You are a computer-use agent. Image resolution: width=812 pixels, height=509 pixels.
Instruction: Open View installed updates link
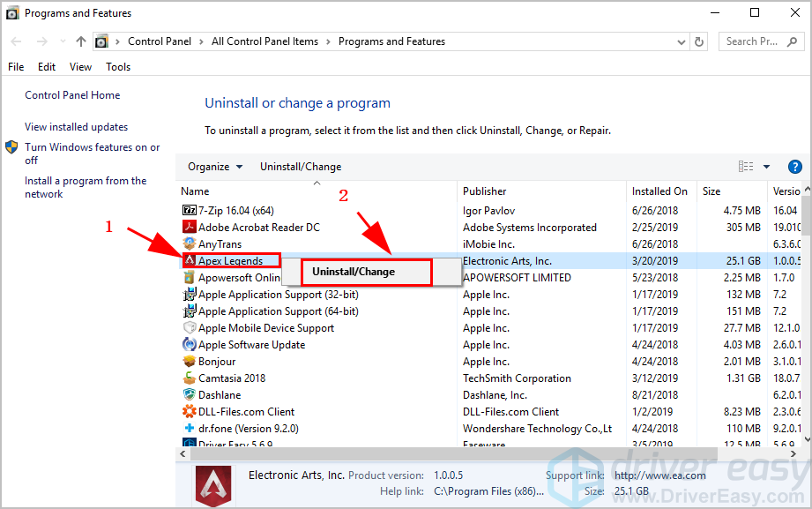tap(76, 127)
